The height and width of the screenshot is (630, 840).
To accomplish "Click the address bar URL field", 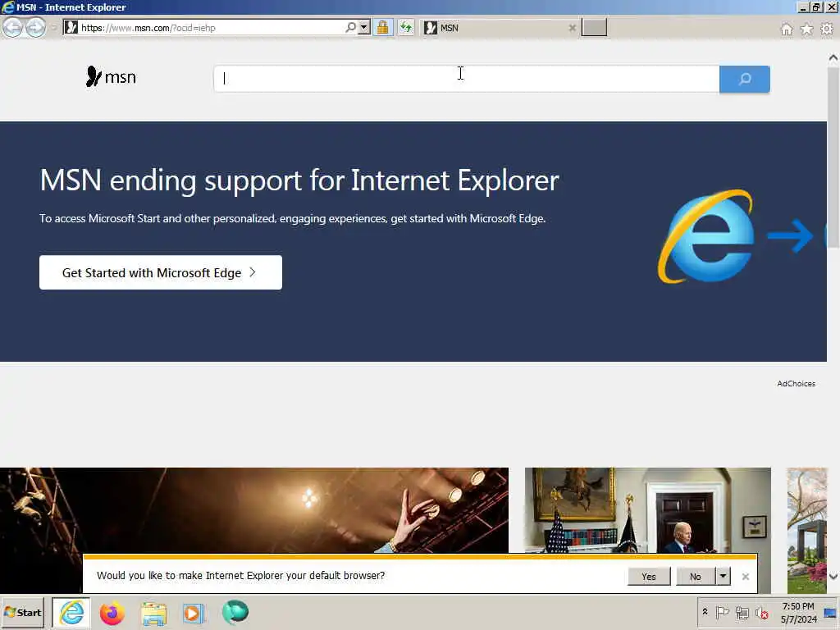I will 210,27.
